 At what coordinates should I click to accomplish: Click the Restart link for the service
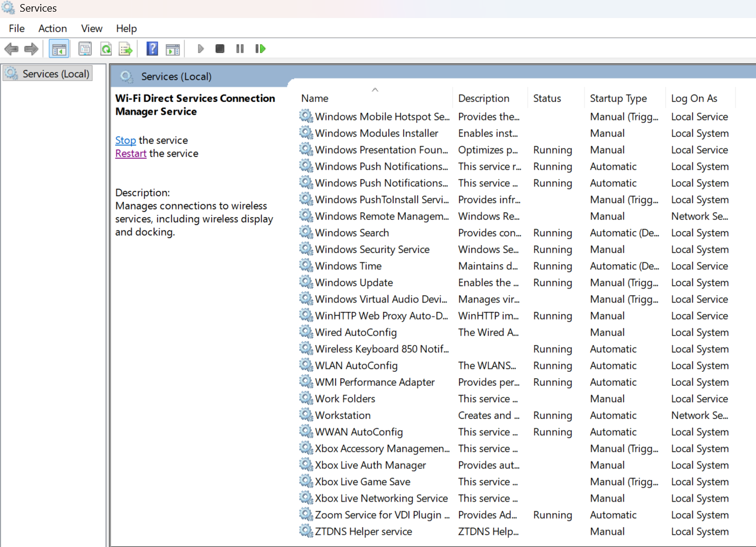[131, 154]
